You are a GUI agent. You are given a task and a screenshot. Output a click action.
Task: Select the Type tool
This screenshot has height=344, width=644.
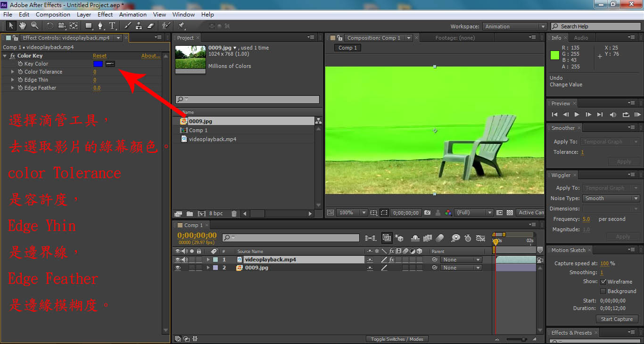point(112,25)
